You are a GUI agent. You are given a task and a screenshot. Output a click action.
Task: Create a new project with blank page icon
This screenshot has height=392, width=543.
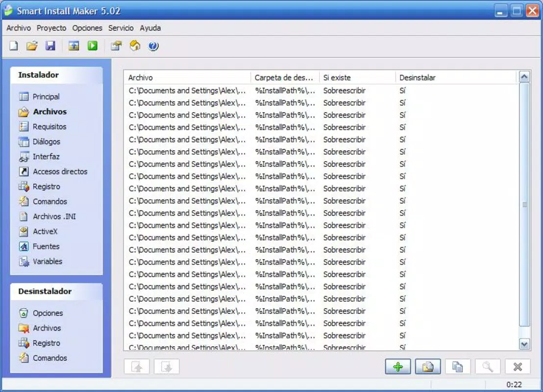pyautogui.click(x=14, y=46)
